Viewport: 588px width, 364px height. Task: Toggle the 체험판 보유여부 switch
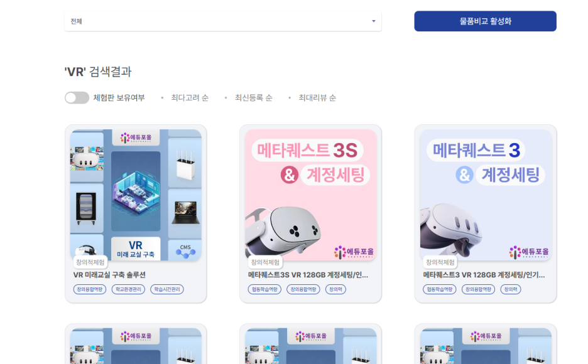pyautogui.click(x=77, y=98)
